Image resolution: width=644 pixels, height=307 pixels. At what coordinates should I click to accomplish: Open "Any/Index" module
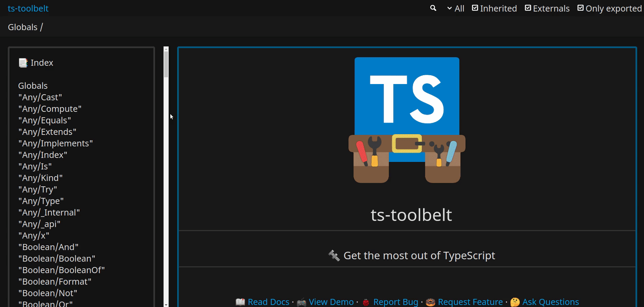point(43,155)
